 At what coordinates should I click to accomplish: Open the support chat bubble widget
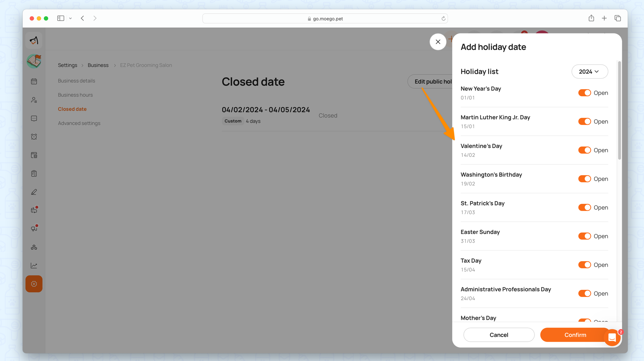click(x=612, y=337)
